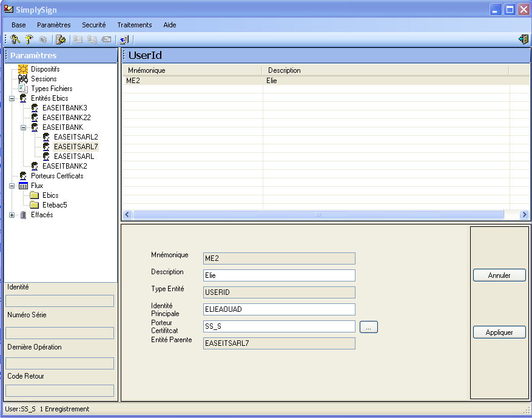Click the keys icon in the toolbar

pos(15,39)
